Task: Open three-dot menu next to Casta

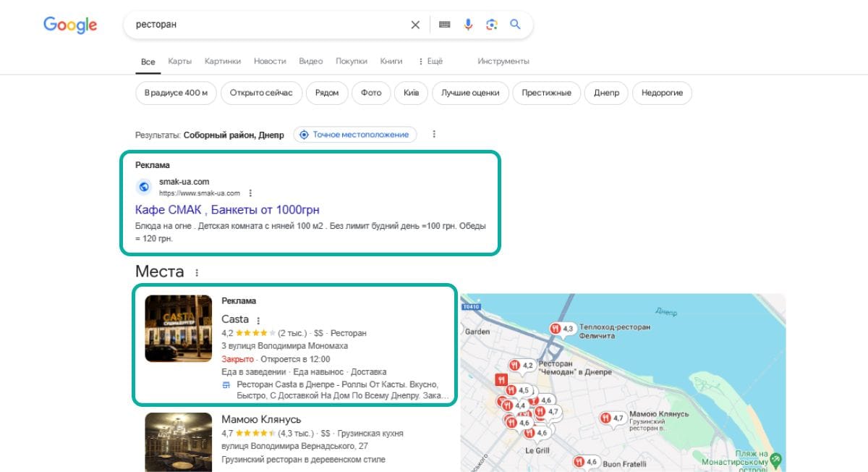Action: click(258, 320)
